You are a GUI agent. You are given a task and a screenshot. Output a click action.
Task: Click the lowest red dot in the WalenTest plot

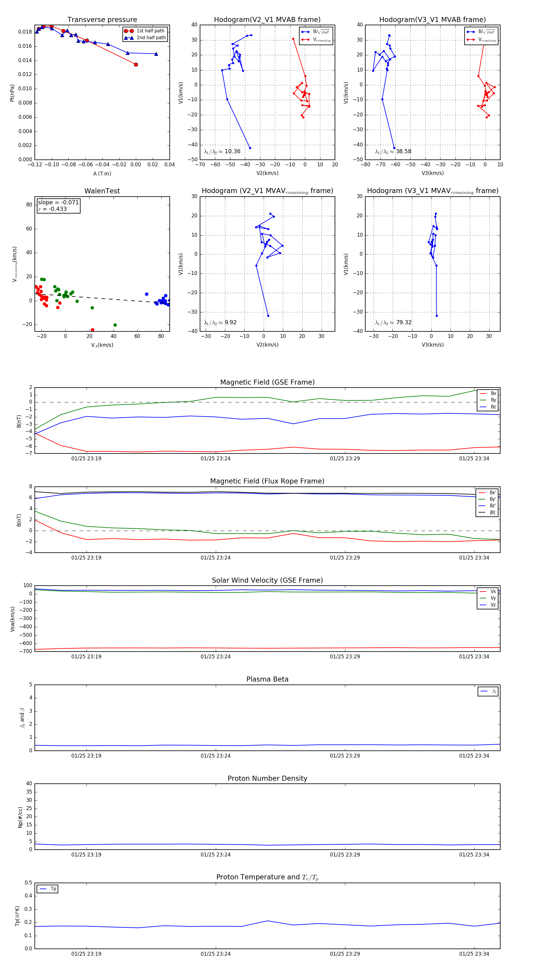(92, 330)
